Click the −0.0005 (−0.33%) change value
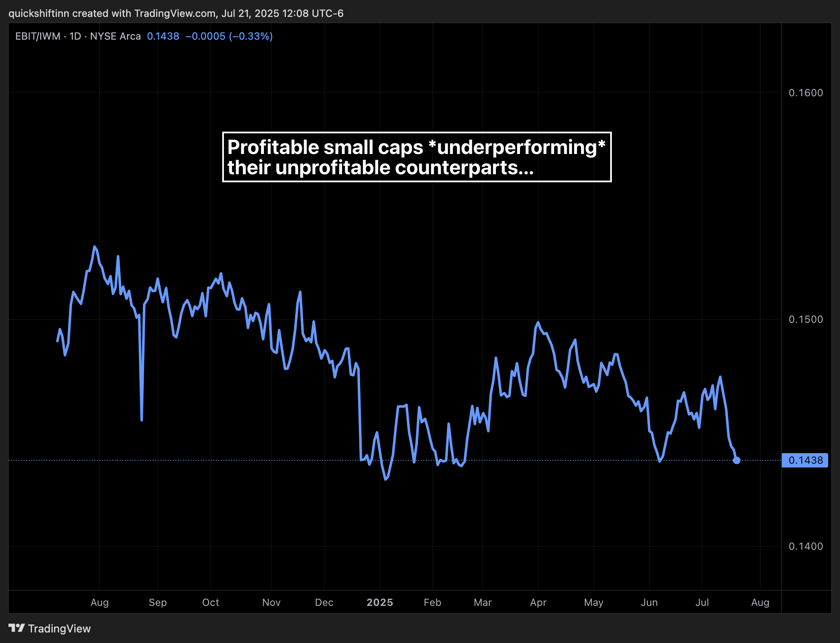 [x=229, y=36]
